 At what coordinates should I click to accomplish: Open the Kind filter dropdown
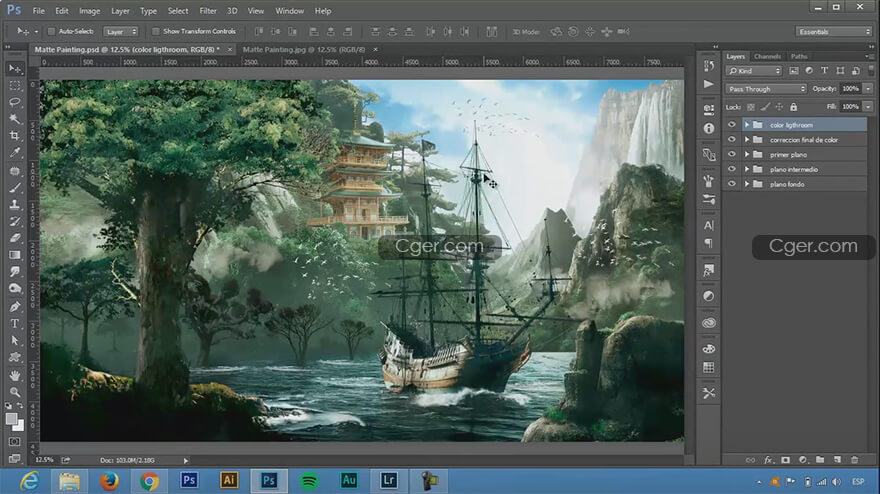click(754, 71)
